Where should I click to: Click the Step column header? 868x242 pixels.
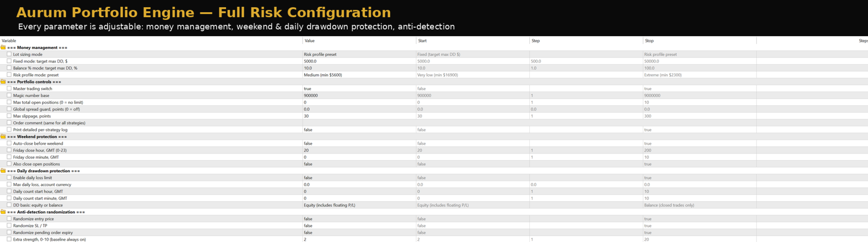coord(586,41)
